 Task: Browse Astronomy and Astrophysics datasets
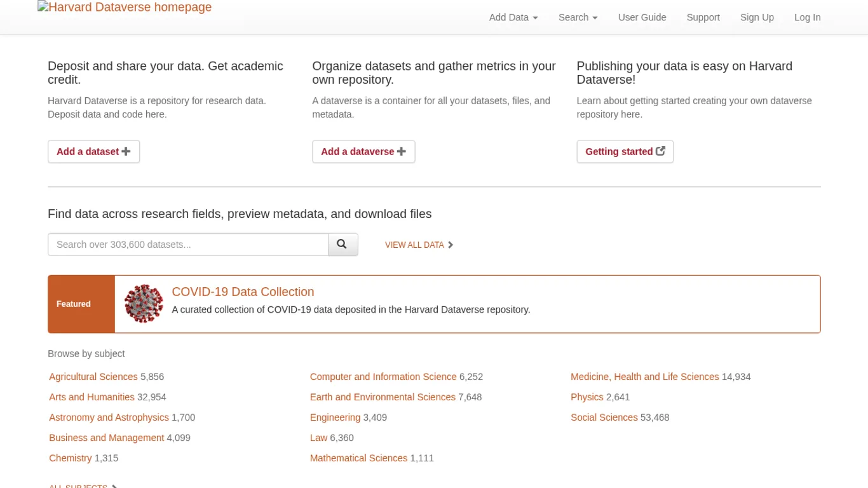click(x=109, y=417)
